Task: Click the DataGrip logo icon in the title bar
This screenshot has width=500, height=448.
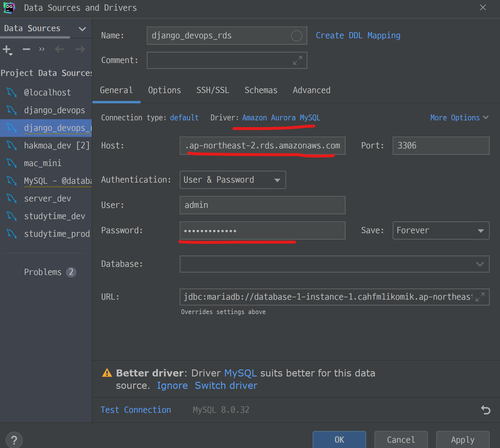Action: (9, 8)
